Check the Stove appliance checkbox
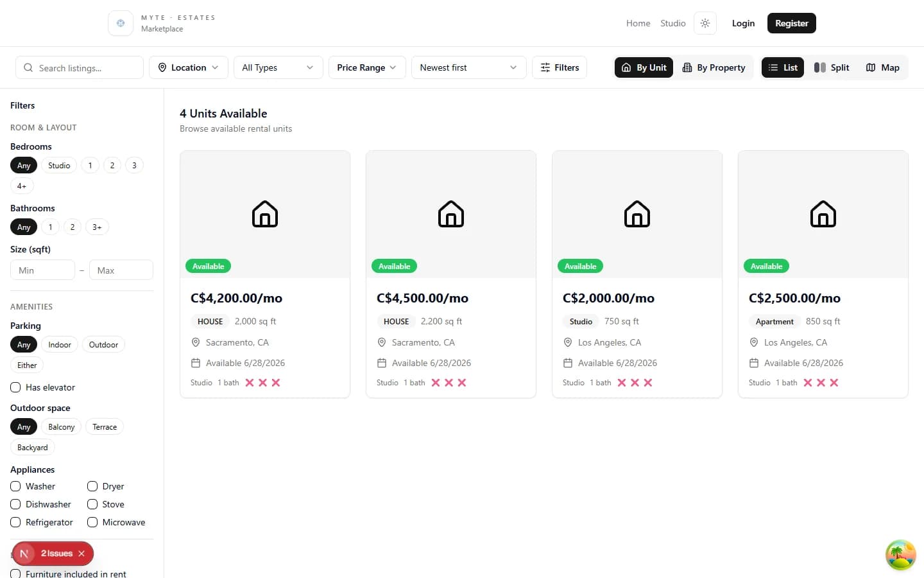The width and height of the screenshot is (924, 578). pyautogui.click(x=92, y=504)
